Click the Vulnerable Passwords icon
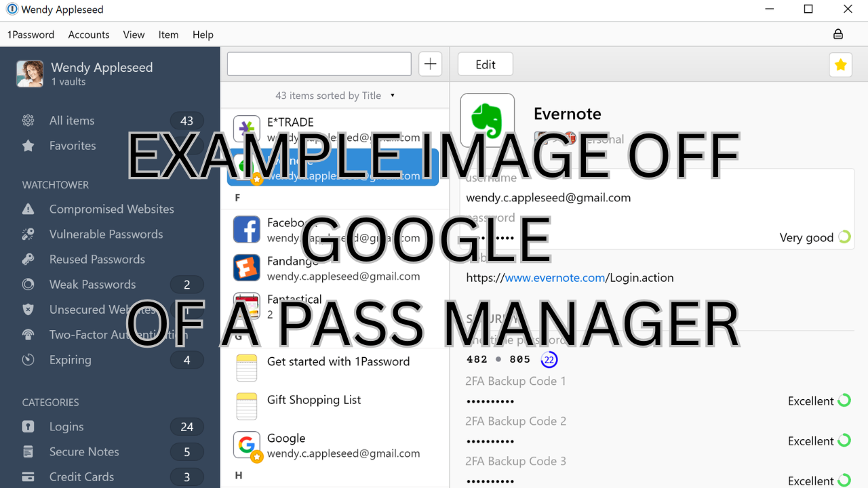Screen dimensions: 868x488 [x=28, y=234]
